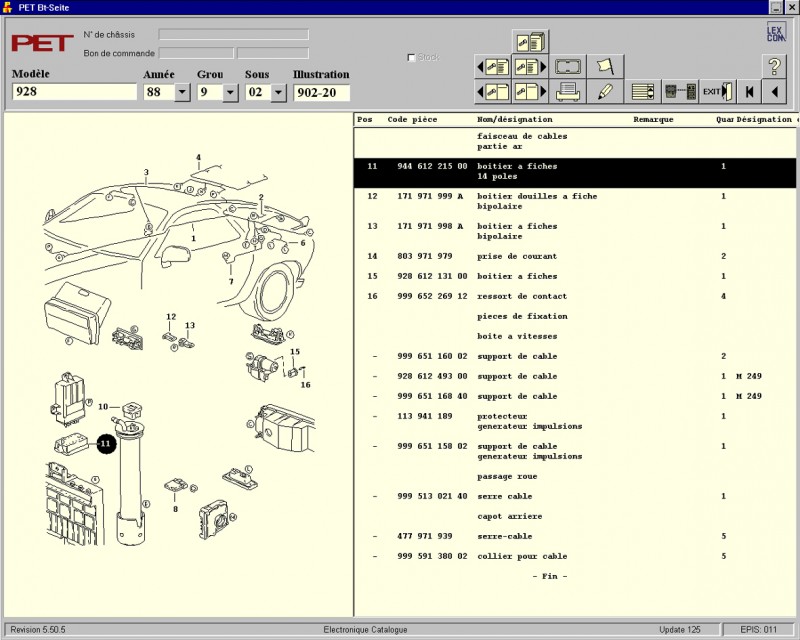The height and width of the screenshot is (640, 800).
Task: Select the collier pour cable row
Action: pos(575,556)
